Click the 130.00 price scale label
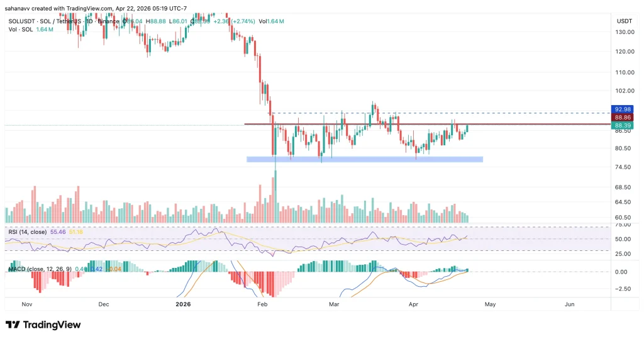This screenshot has height=339, width=644. click(x=624, y=32)
